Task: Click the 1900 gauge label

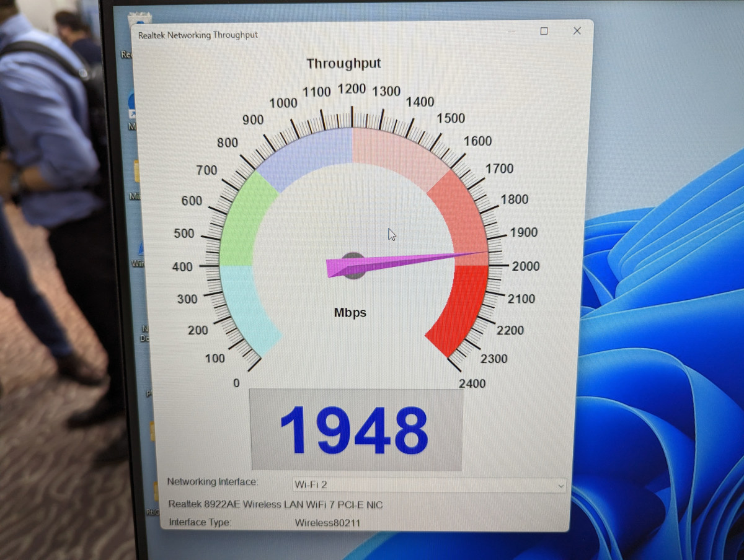Action: pyautogui.click(x=524, y=233)
